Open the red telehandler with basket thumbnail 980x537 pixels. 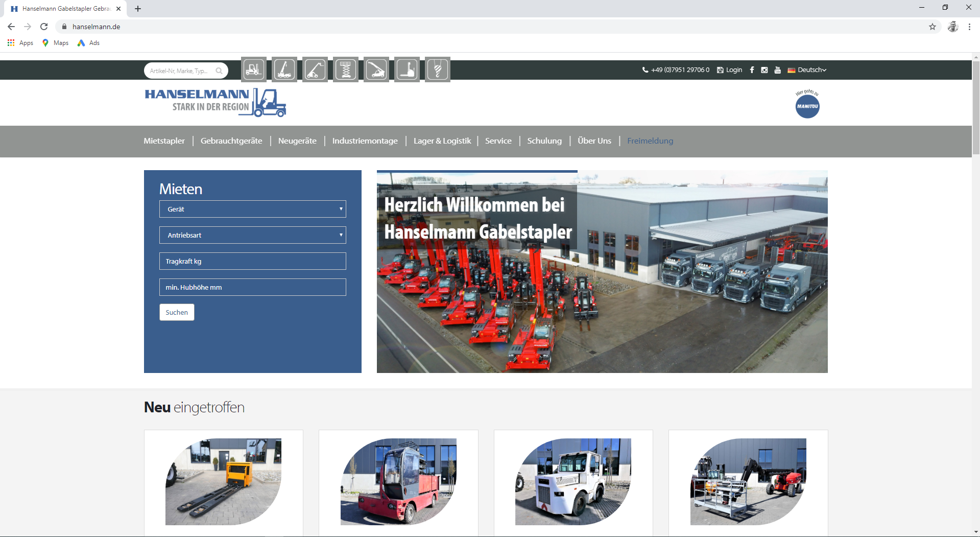coord(748,481)
